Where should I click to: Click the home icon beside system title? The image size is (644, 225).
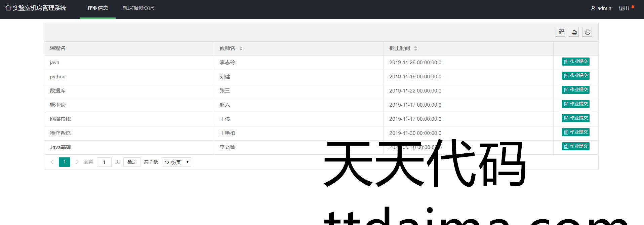8,8
